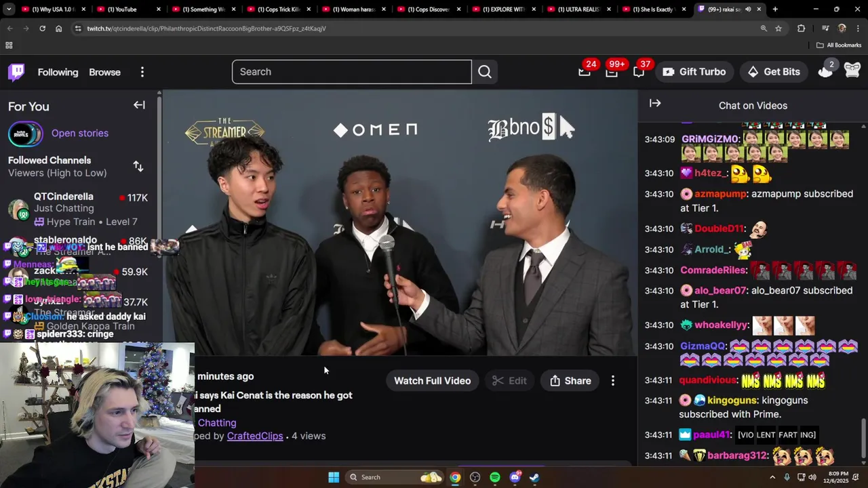Open whispers icon with 37 badge

tap(639, 71)
